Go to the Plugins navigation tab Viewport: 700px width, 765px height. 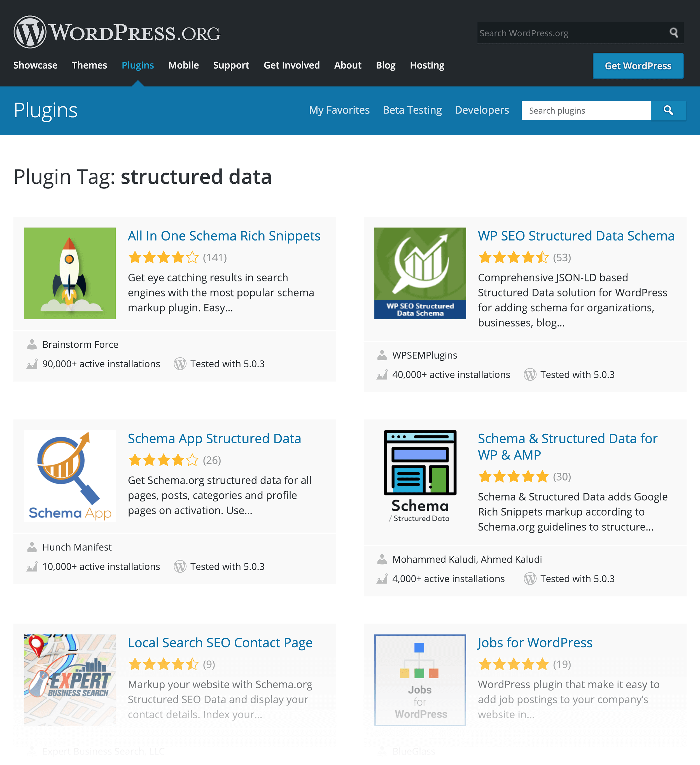138,65
